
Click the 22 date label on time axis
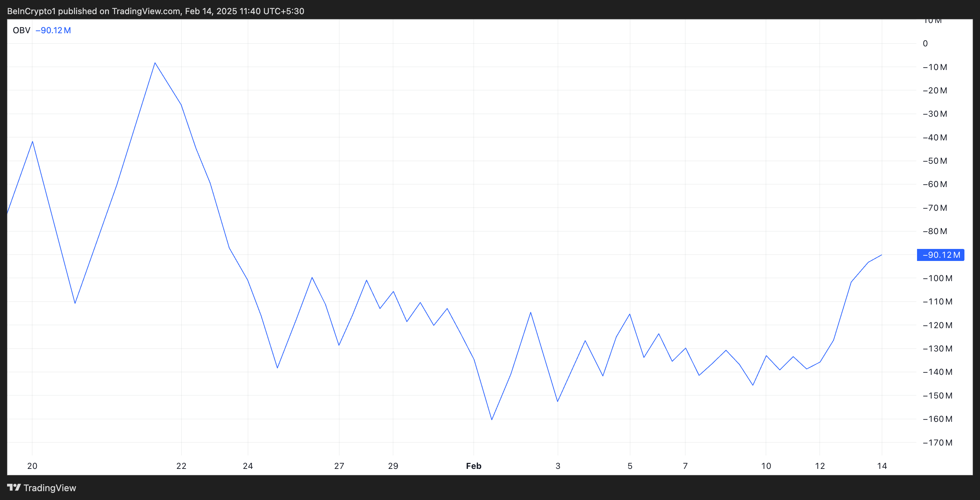[181, 466]
